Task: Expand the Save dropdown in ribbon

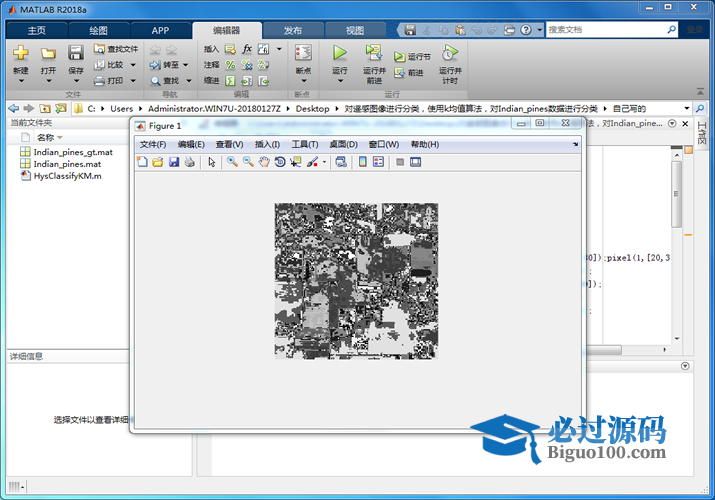Action: (x=76, y=81)
